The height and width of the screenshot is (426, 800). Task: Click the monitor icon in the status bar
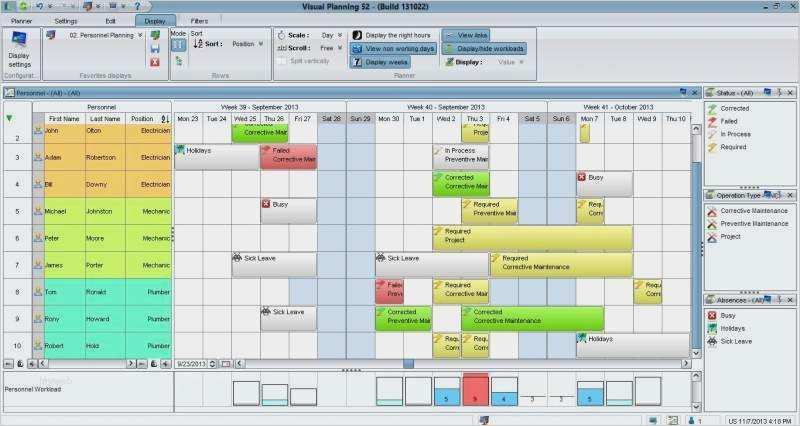[484, 420]
